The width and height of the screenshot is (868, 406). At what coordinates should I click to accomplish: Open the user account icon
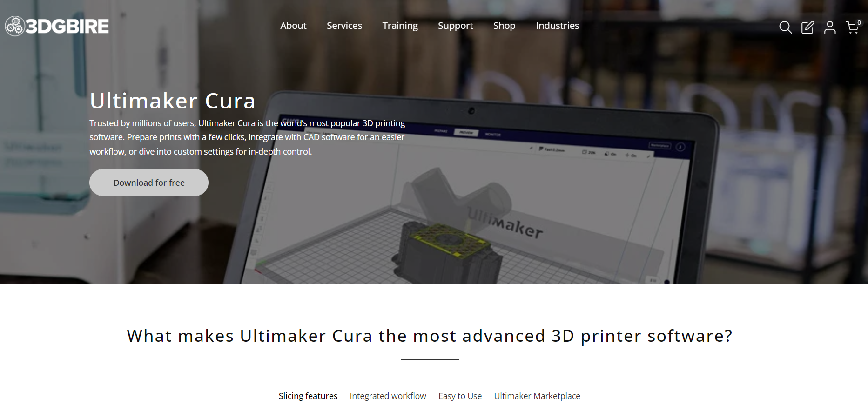point(830,27)
